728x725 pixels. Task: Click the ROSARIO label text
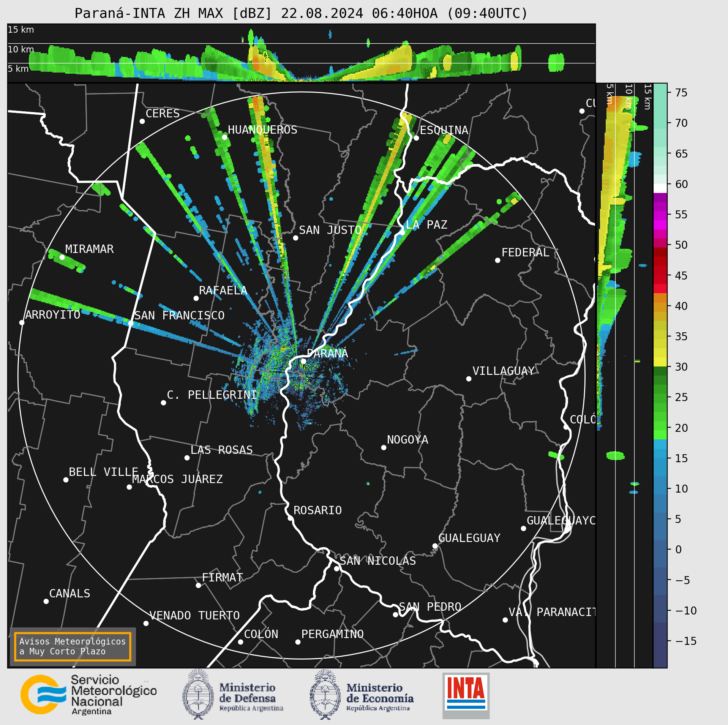pos(318,510)
